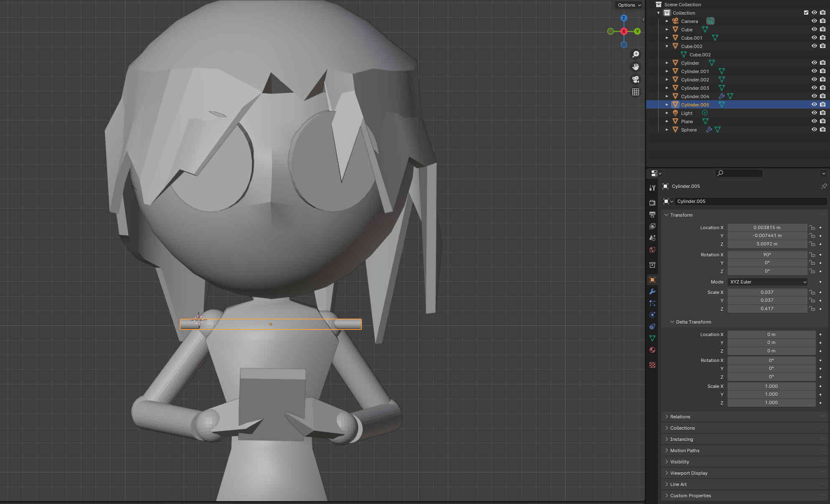Collapse the Cube.002 tree row
The width and height of the screenshot is (830, 504).
coord(667,46)
